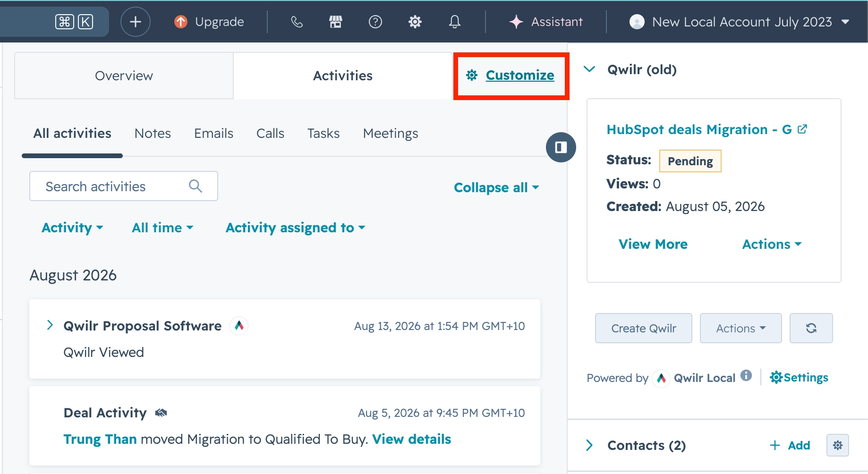Select the Meetings tab
The height and width of the screenshot is (474, 868).
391,134
